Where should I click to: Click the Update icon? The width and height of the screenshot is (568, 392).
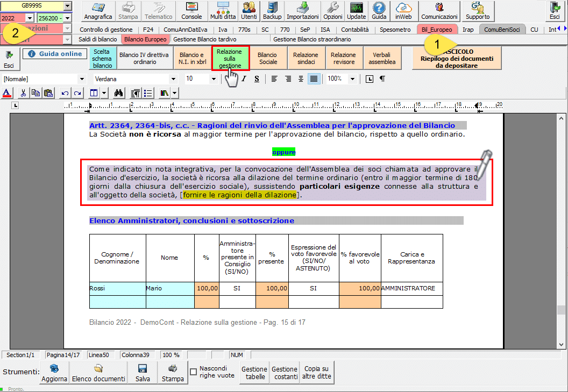pyautogui.click(x=357, y=11)
